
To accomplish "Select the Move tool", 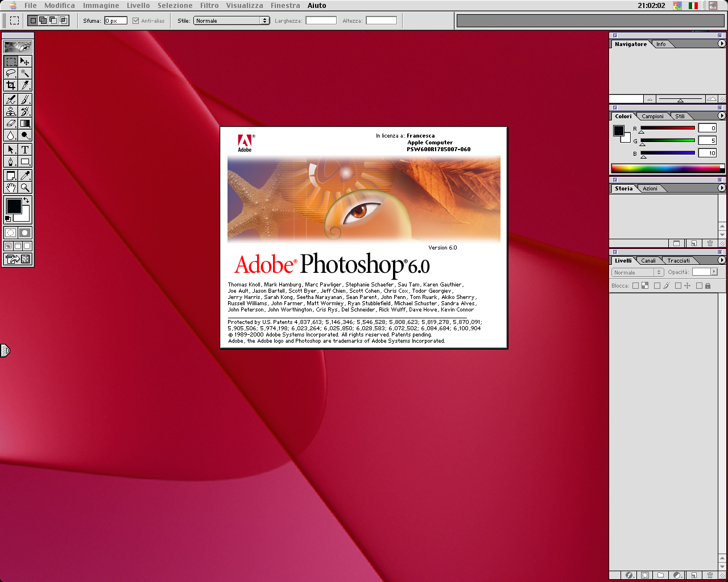I will point(25,61).
